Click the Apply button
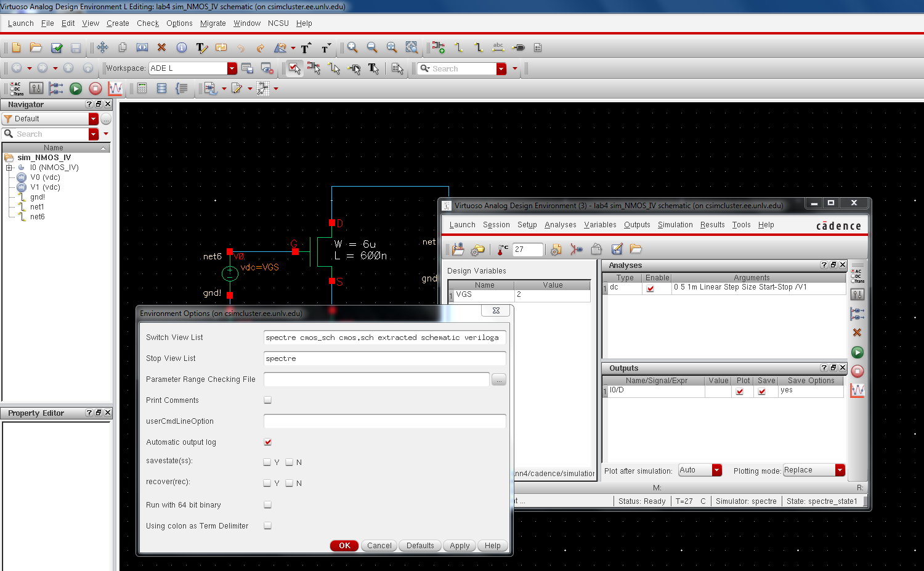Viewport: 924px width, 571px height. (x=460, y=546)
